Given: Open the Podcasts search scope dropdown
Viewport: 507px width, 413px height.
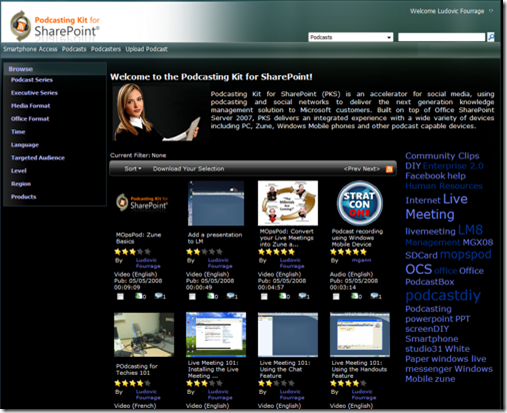Looking at the screenshot, I should click(351, 37).
